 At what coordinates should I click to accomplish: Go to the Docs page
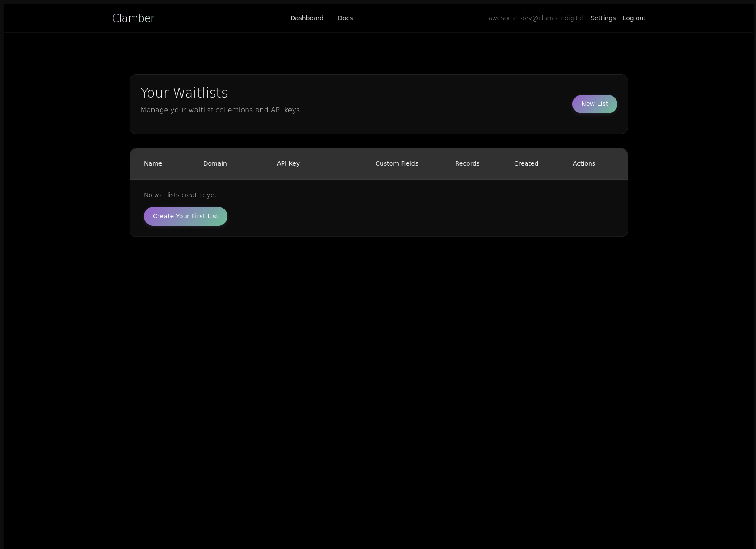tap(345, 18)
